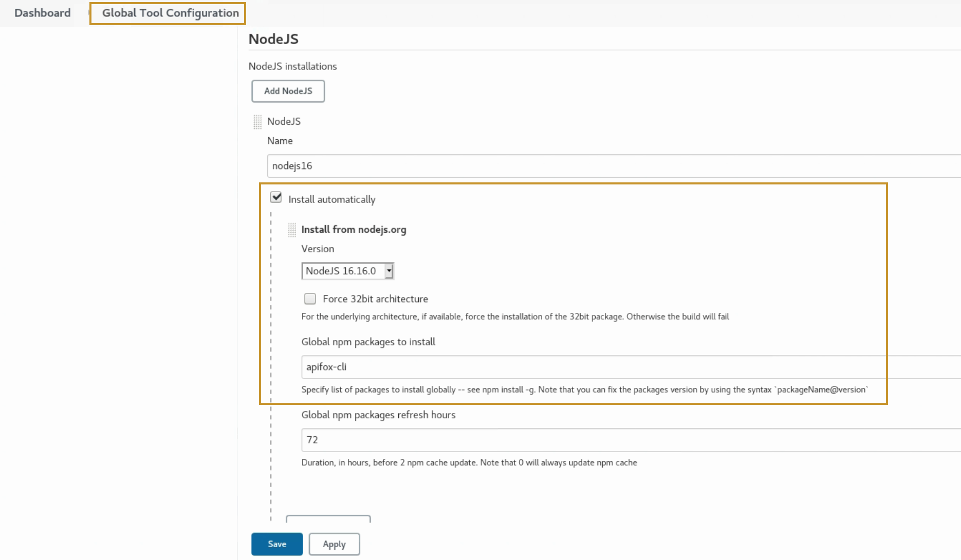Uncheck the Install automatically checkbox
This screenshot has width=961, height=560.
(x=276, y=198)
